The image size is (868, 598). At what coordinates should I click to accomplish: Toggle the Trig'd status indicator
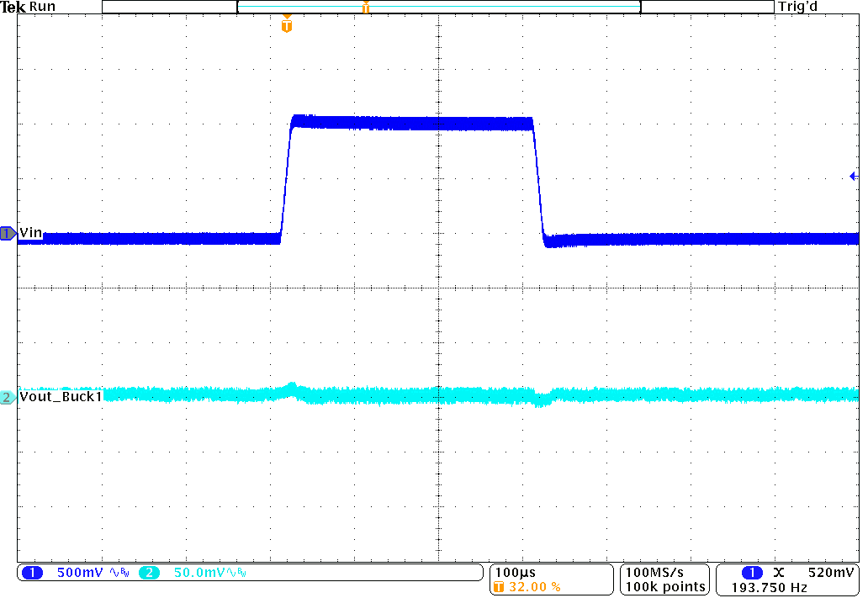click(796, 6)
